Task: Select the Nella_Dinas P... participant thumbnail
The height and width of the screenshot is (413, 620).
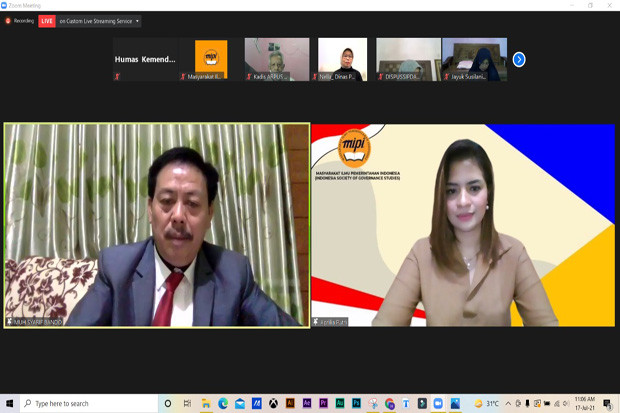Action: 342,59
